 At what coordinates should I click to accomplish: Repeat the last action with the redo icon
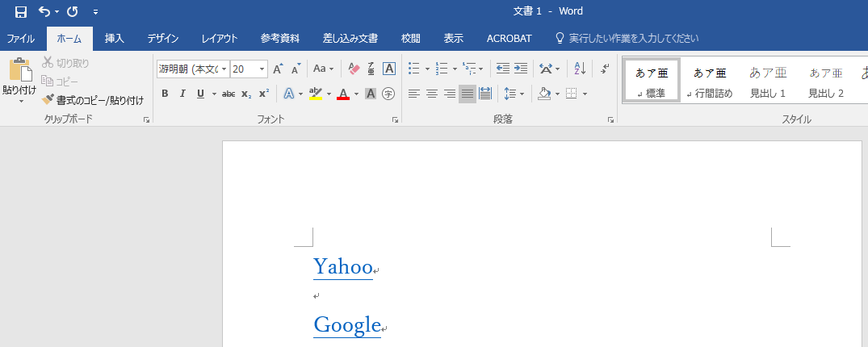pos(72,11)
